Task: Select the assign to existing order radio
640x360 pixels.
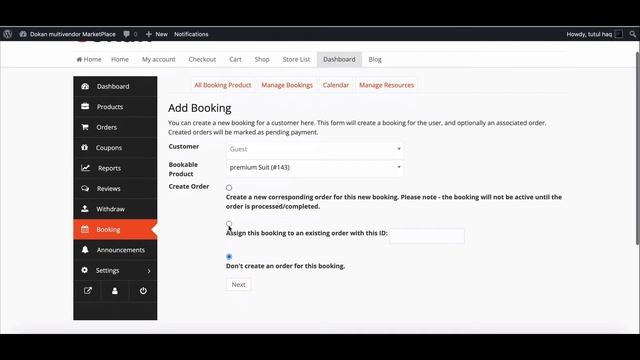Action: tap(229, 224)
